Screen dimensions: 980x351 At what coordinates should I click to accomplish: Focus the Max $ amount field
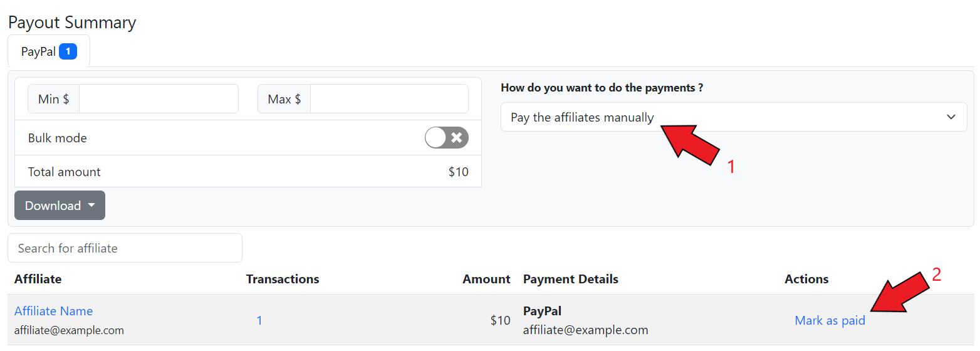[388, 99]
